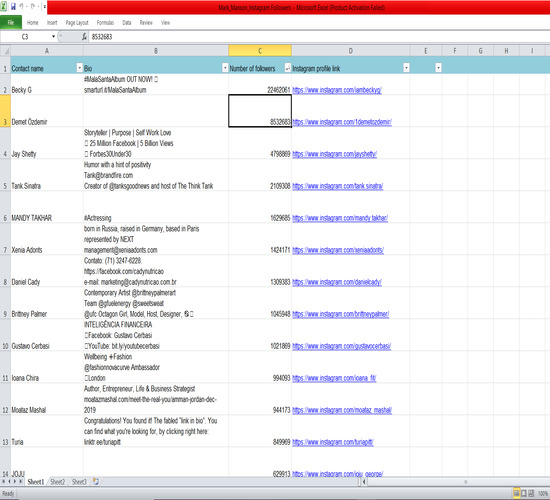
Task: Click the 100% zoom level
Action: click(x=543, y=494)
